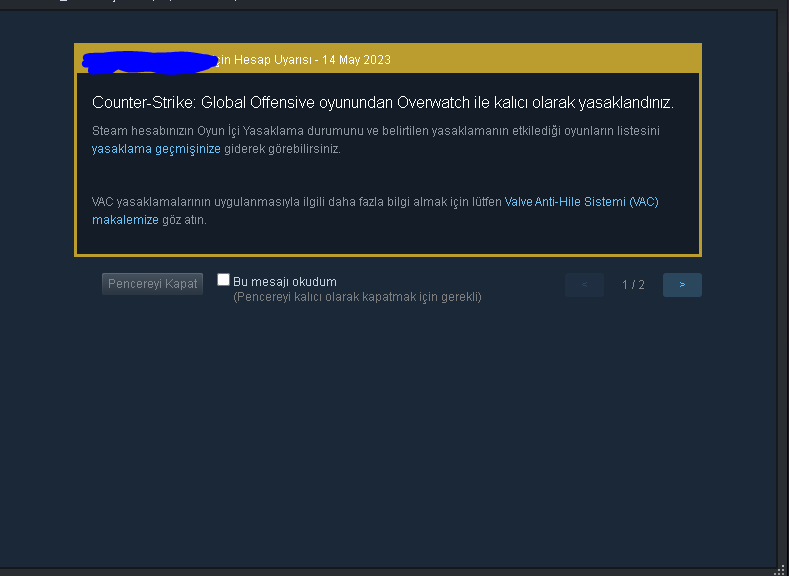Click the "VAC yasaklamalarının" info sentence
789x576 pixels.
(x=375, y=211)
